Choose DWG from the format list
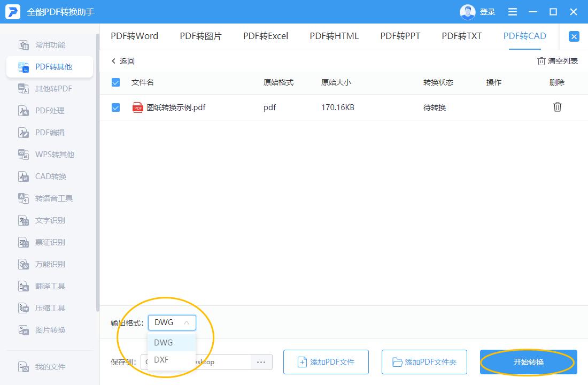This screenshot has width=588, height=385. [x=162, y=343]
